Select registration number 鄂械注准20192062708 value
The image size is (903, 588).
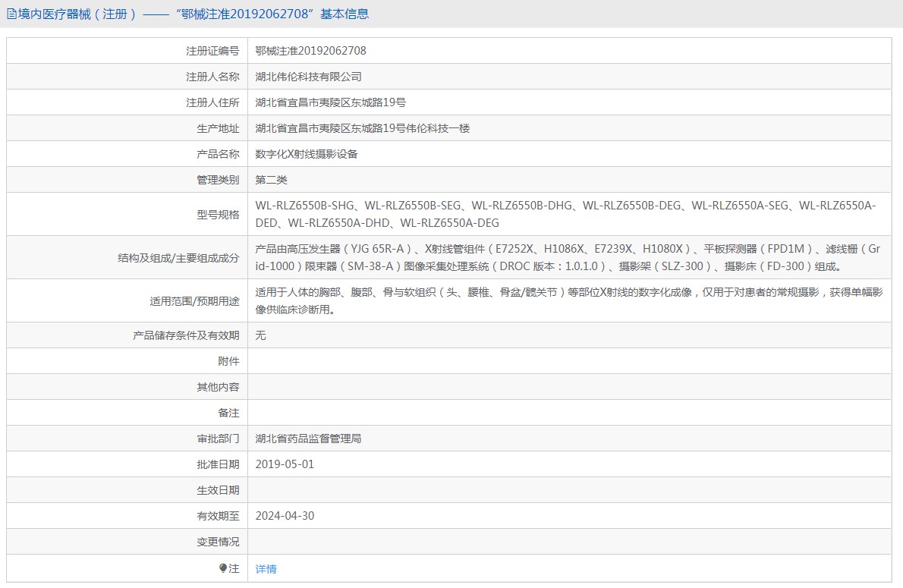coord(310,51)
